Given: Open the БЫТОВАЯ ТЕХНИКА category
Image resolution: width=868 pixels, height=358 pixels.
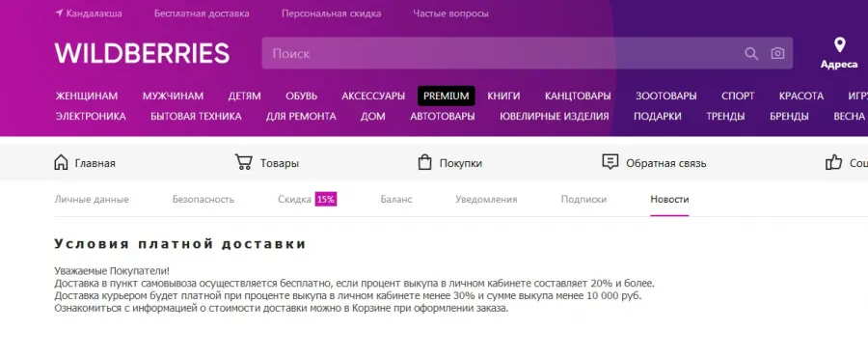Looking at the screenshot, I should coord(196,117).
